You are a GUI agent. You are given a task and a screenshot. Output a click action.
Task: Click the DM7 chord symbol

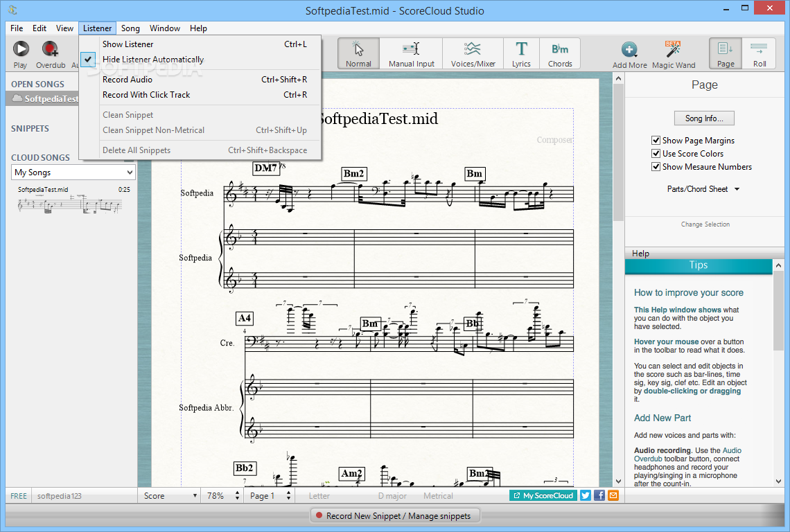[x=265, y=168]
